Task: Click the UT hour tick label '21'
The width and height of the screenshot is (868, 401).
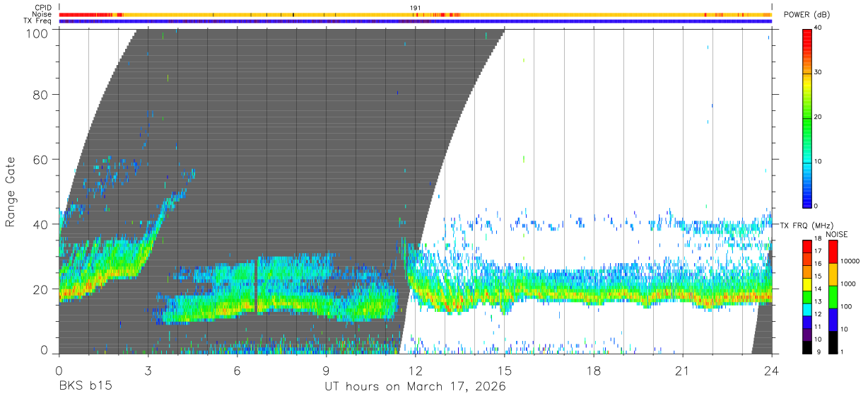Action: 682,369
